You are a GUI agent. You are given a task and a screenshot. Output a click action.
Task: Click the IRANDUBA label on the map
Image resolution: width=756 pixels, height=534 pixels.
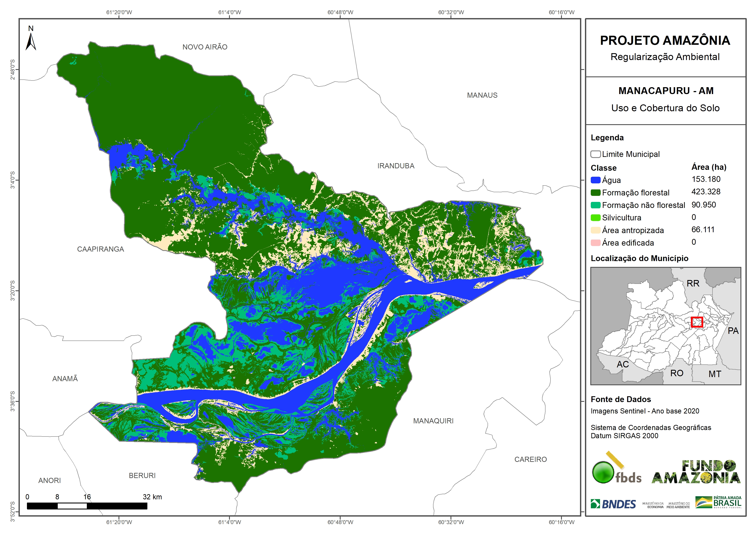[396, 166]
